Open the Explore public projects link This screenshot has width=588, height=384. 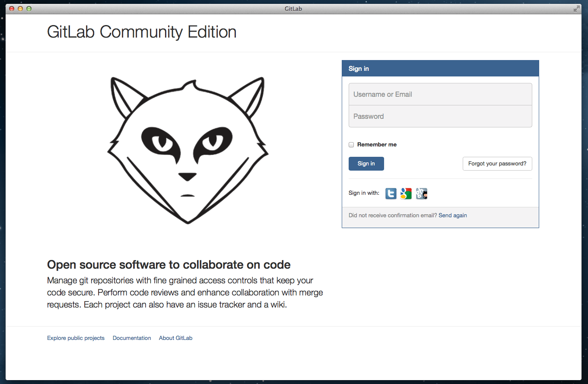tap(76, 338)
